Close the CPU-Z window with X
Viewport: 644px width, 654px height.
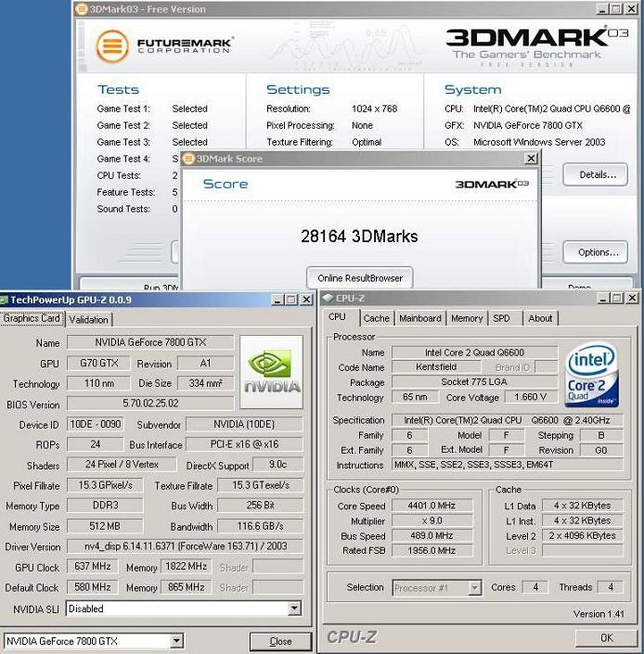pos(632,298)
